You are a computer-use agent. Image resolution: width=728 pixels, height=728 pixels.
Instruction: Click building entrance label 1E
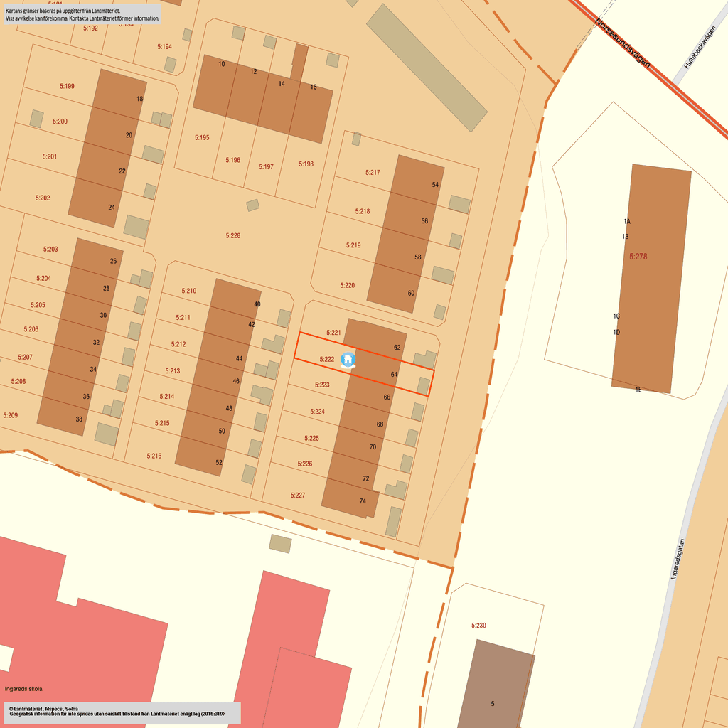638,390
